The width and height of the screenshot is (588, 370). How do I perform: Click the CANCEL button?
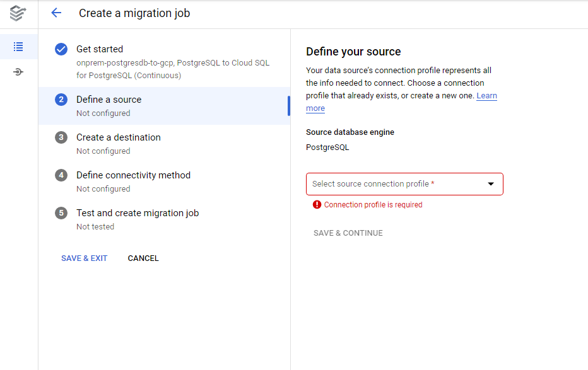[x=143, y=258]
